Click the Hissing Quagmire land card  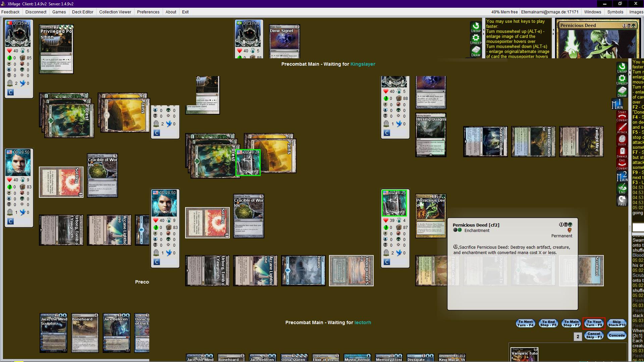pyautogui.click(x=431, y=135)
